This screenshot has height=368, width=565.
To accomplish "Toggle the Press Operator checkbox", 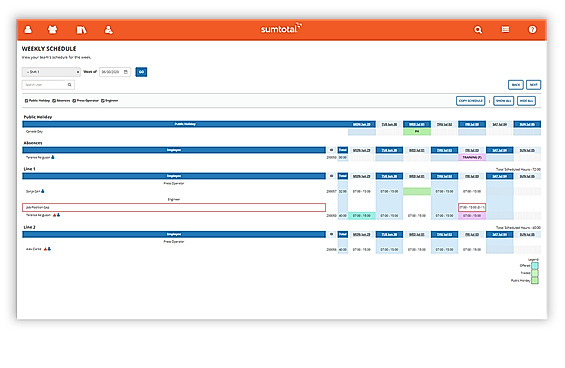I will [74, 101].
